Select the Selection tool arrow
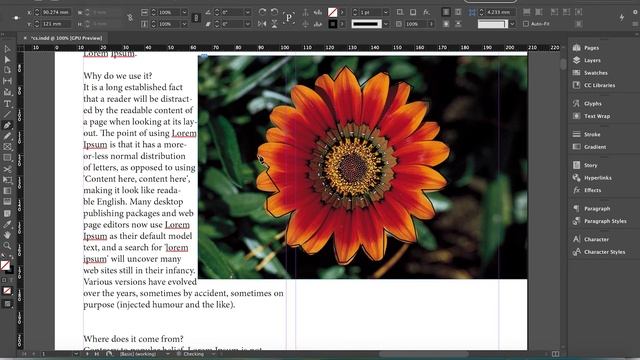Screen dimensions: 640x360 click(x=7, y=49)
